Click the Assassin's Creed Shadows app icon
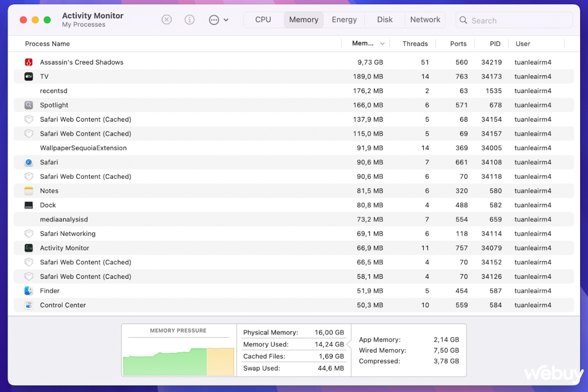588x392 pixels. [x=28, y=62]
